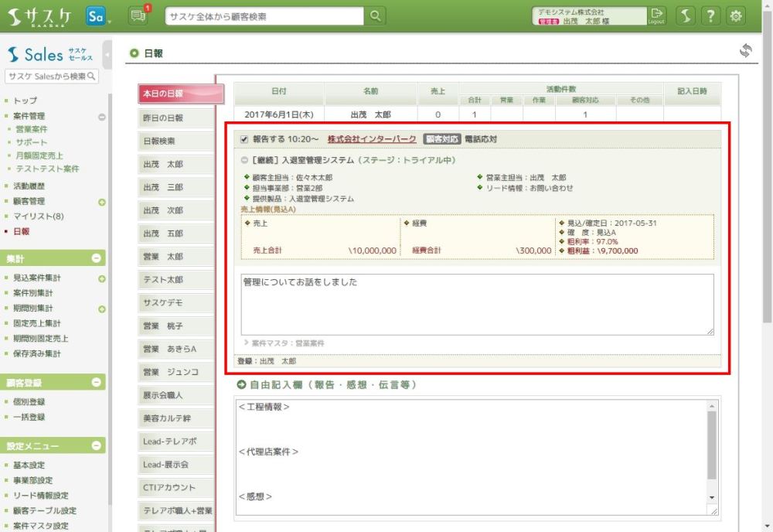Click the Logout icon
The height and width of the screenshot is (532, 773).
[x=656, y=15]
